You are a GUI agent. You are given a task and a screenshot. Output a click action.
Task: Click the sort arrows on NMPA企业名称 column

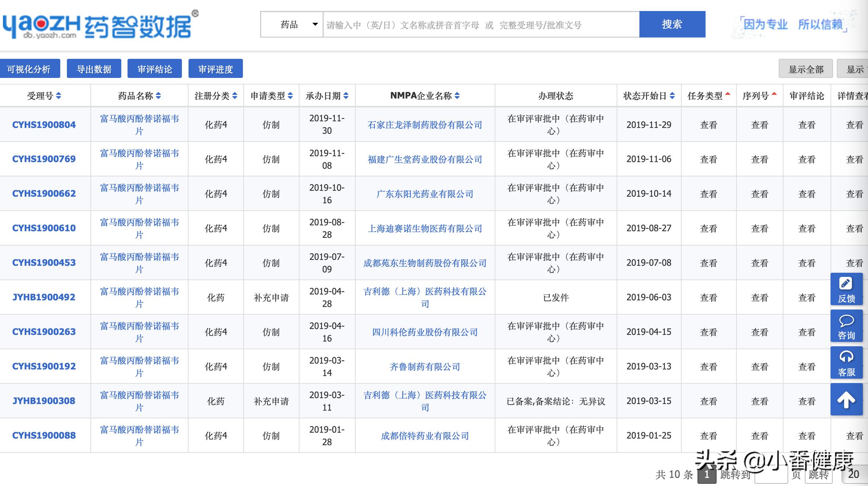click(458, 96)
